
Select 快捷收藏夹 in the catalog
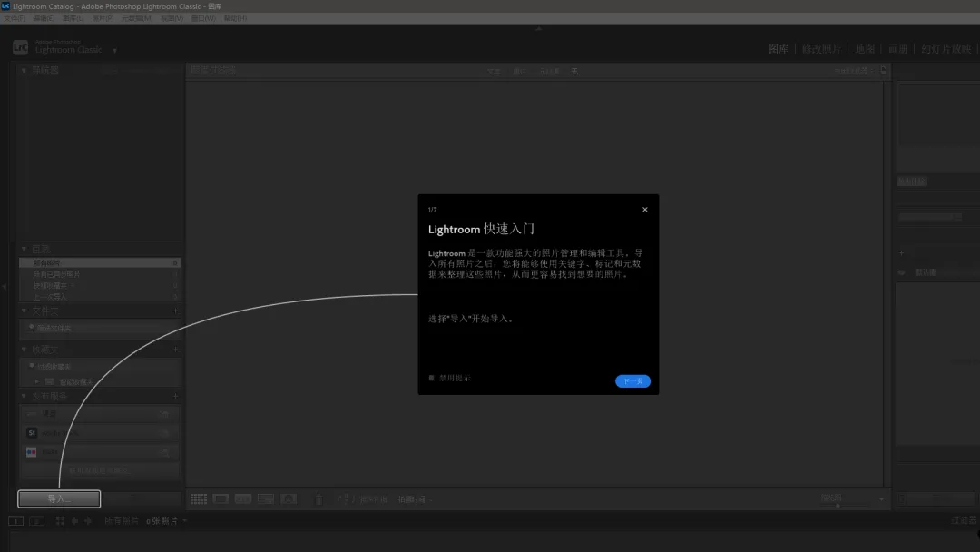pyautogui.click(x=100, y=285)
